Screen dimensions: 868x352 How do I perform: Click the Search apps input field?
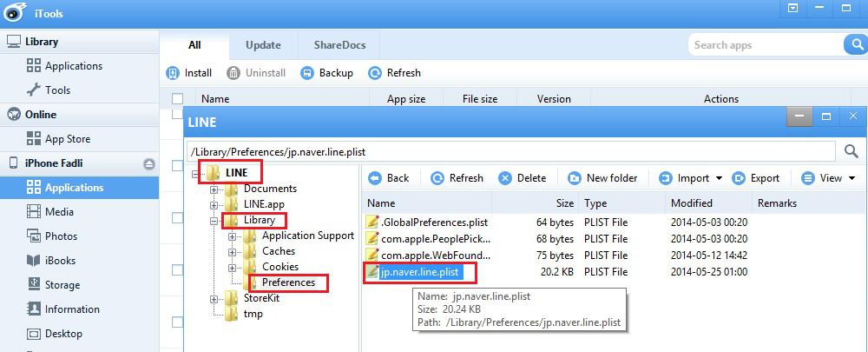[764, 45]
